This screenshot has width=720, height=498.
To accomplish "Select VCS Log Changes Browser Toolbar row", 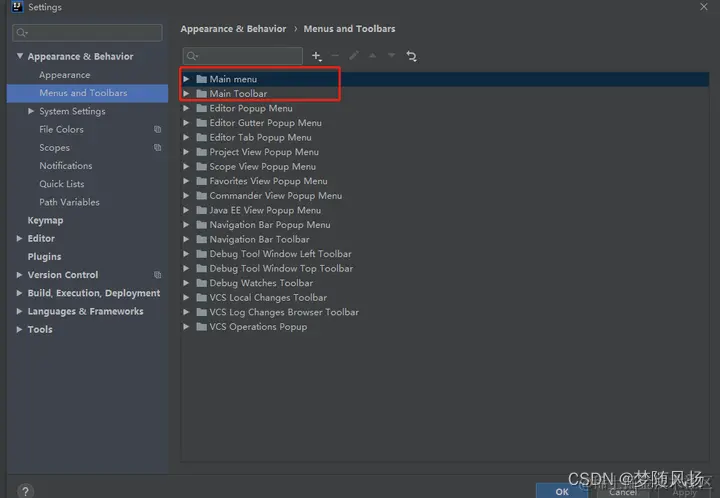I will [x=445, y=312].
